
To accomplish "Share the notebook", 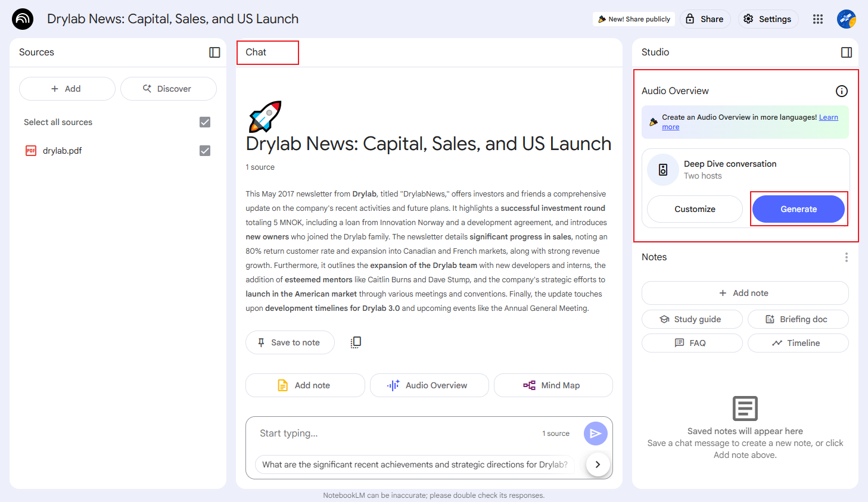I will (x=705, y=19).
